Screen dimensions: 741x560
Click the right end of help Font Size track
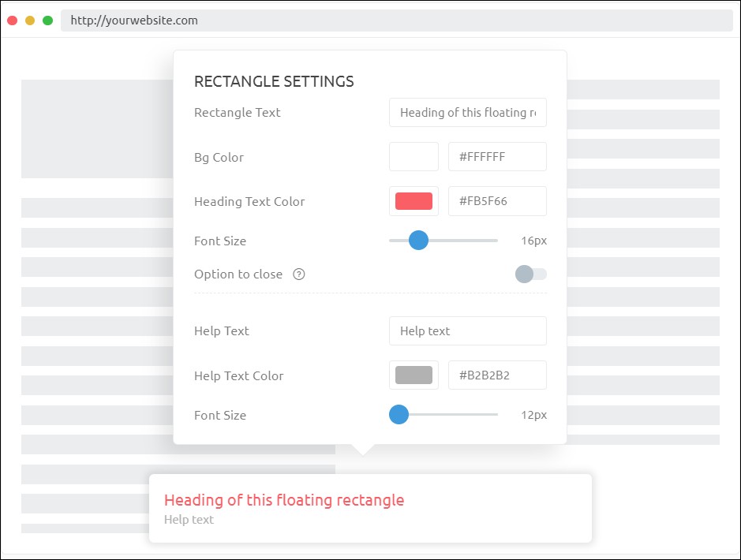point(496,415)
